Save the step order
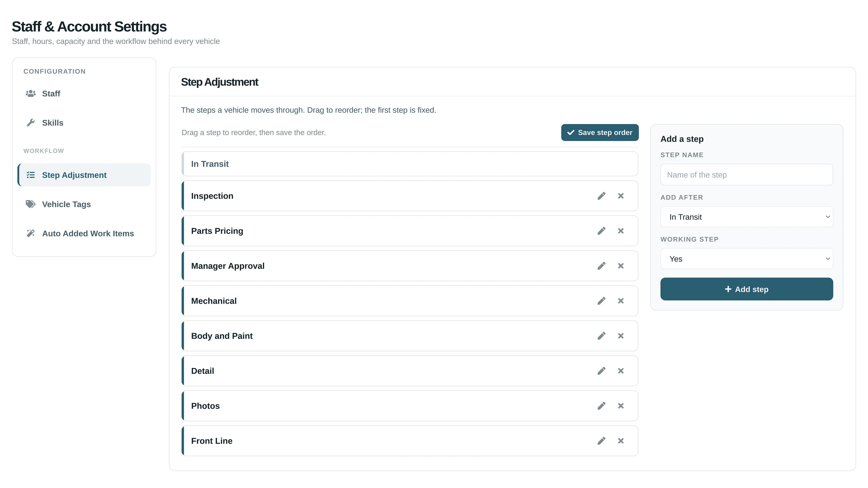This screenshot has height=488, width=868. tap(600, 133)
